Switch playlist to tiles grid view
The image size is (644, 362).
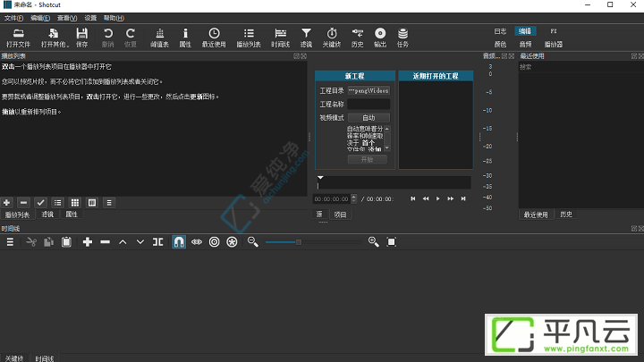pyautogui.click(x=75, y=203)
